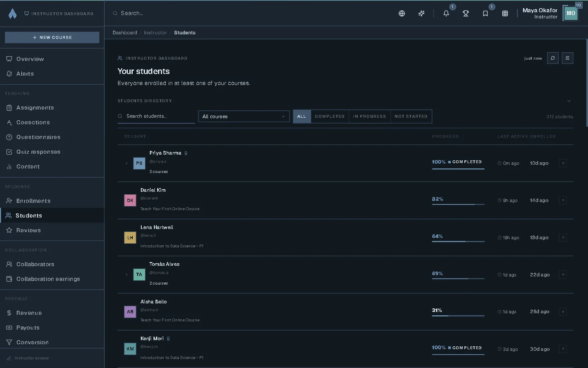
Task: Open Priya Sharma's detail arrow icon
Action: [563, 163]
